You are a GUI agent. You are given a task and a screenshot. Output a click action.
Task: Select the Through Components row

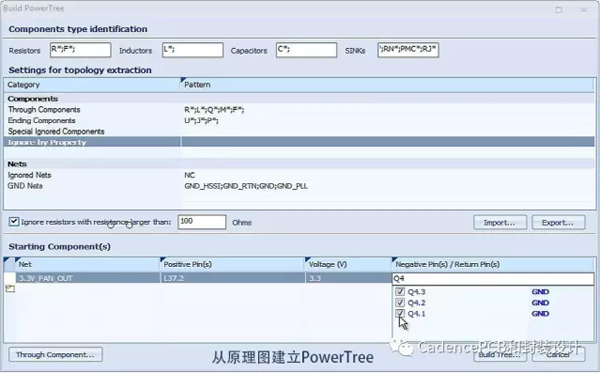tap(299, 109)
